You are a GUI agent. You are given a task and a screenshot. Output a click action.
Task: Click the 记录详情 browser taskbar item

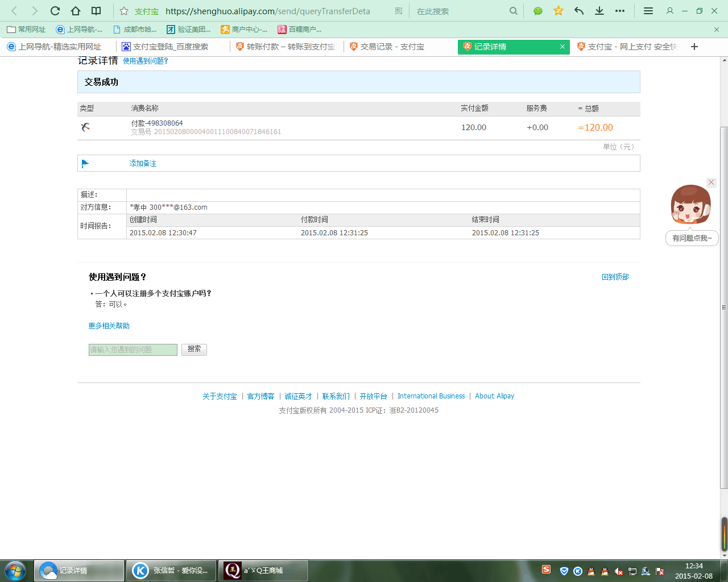pos(79,571)
